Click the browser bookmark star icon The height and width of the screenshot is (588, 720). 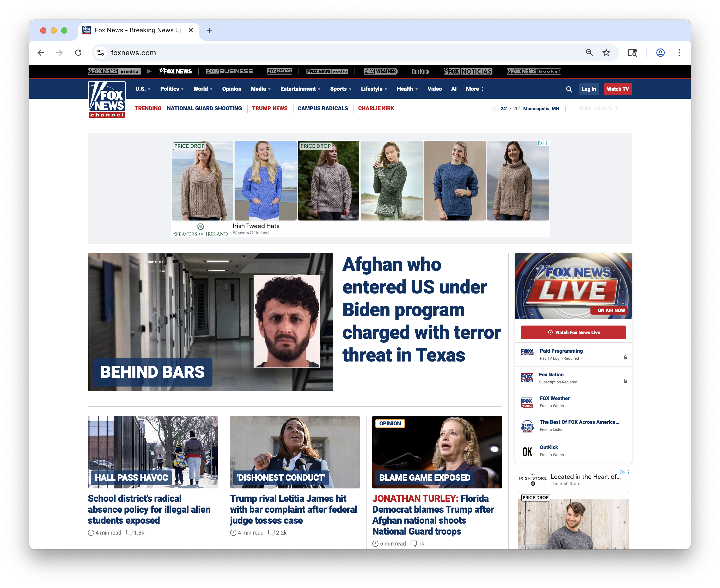pyautogui.click(x=606, y=53)
